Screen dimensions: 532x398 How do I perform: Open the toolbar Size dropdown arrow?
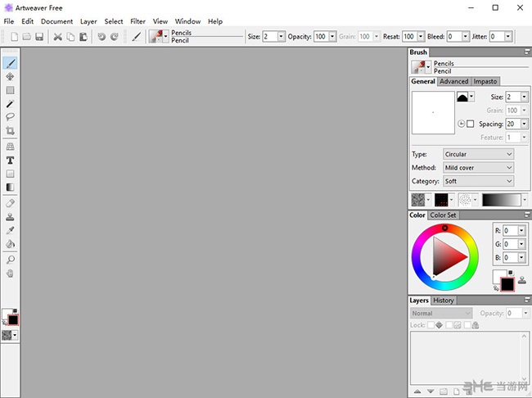click(281, 37)
